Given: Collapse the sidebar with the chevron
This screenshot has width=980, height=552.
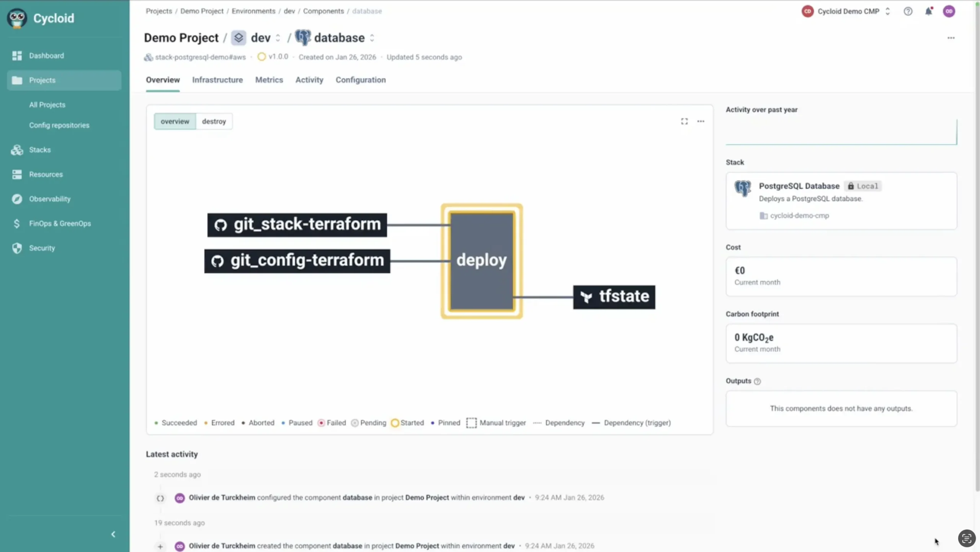Looking at the screenshot, I should (x=113, y=534).
